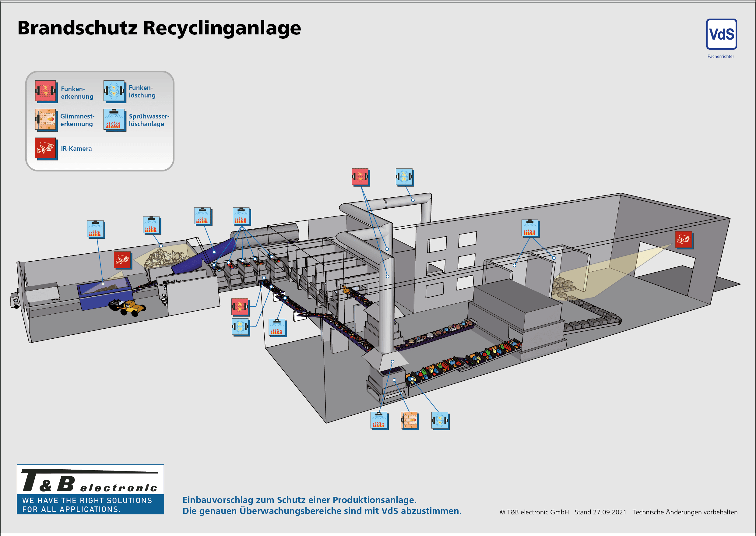Click the Glimmnesterkennung legend icon
This screenshot has width=756, height=536.
[46, 120]
